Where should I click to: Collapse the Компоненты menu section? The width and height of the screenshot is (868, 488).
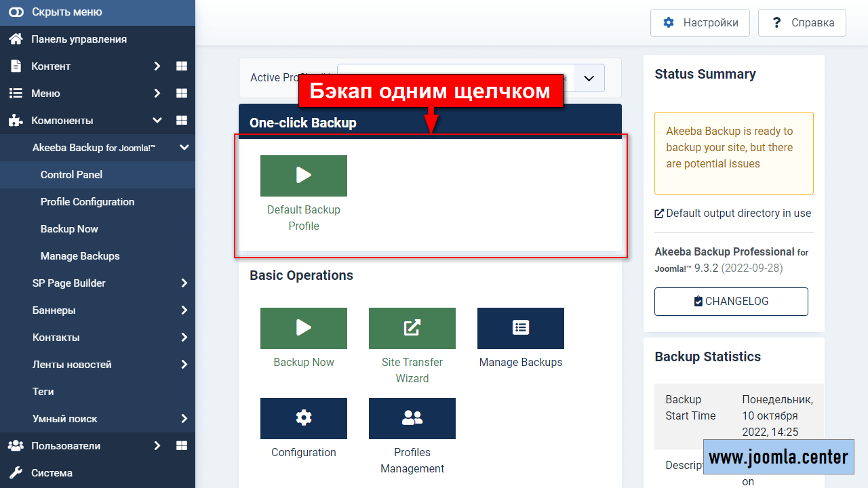click(157, 121)
